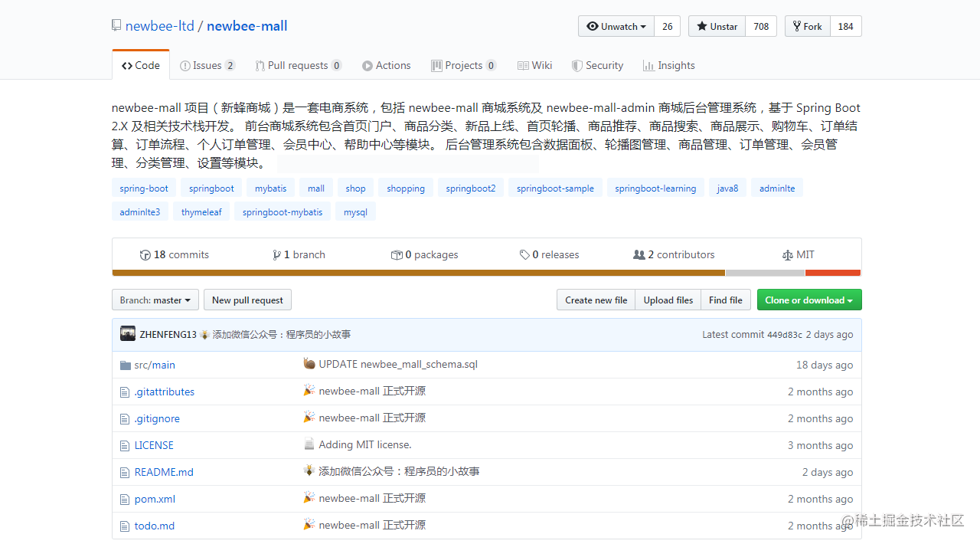Open the Pull requests tab
Image resolution: width=980 pixels, height=544 pixels.
pos(299,65)
